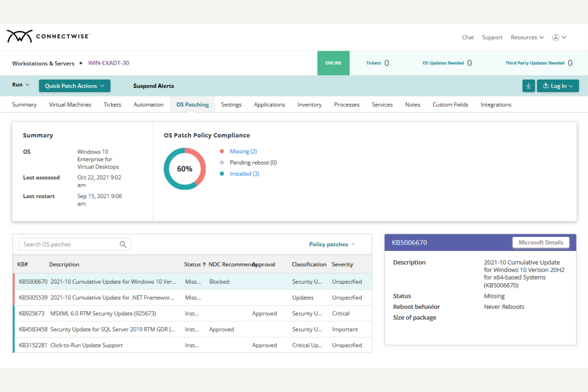588x392 pixels.
Task: Toggle Suspend Alerts
Action: (153, 86)
